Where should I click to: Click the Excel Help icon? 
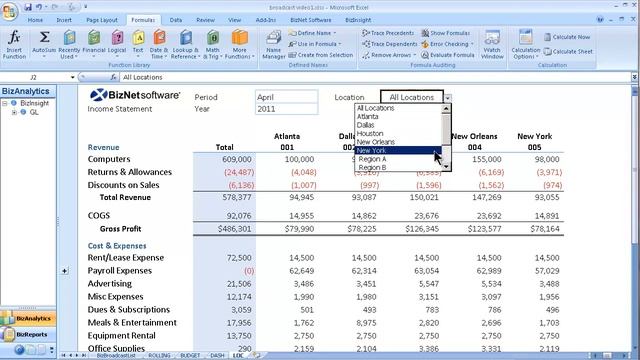(x=600, y=20)
